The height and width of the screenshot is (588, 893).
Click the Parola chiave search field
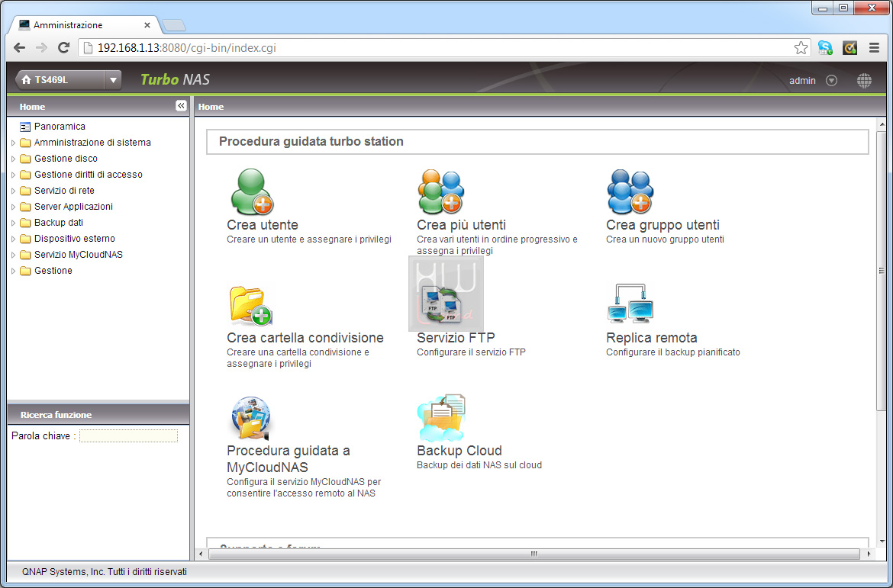129,436
